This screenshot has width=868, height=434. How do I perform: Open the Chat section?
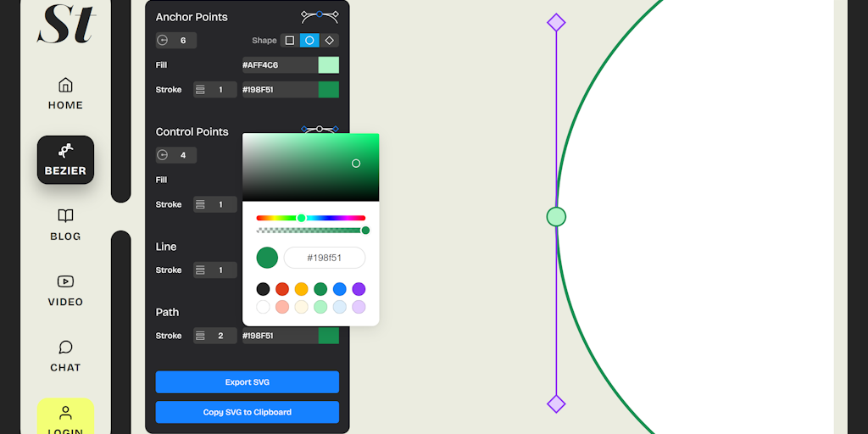coord(65,356)
